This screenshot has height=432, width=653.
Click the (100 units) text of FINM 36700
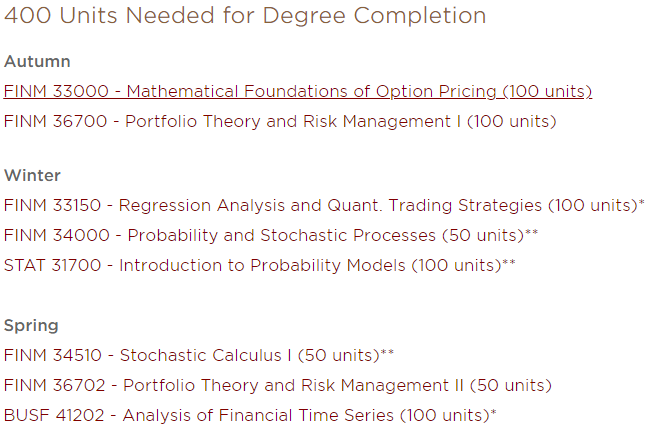click(511, 121)
